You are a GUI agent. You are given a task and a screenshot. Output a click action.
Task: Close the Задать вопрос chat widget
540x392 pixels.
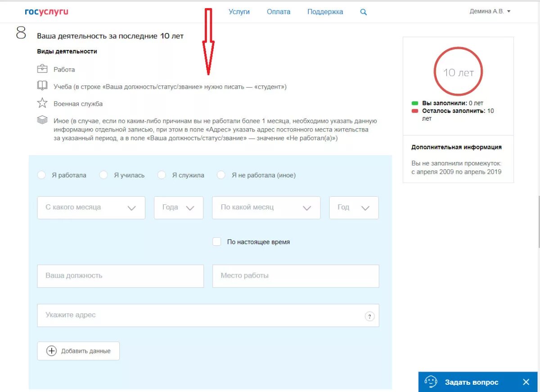[x=526, y=382]
